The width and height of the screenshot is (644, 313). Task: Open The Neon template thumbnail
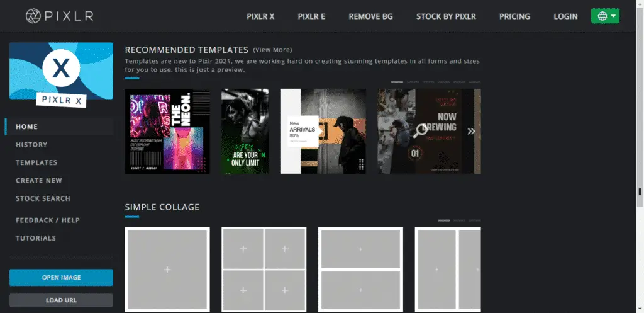[167, 131]
